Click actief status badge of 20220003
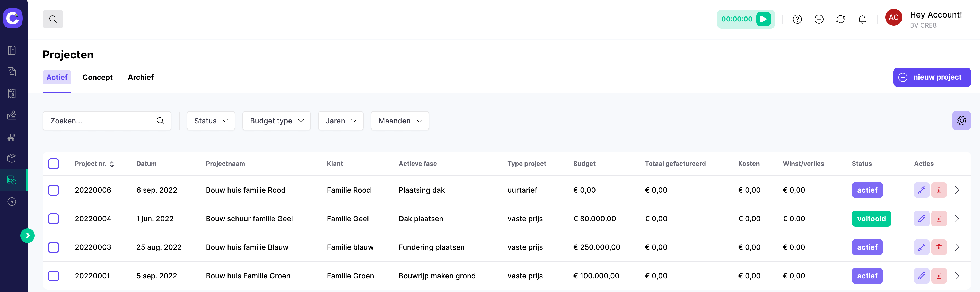This screenshot has width=980, height=292. click(x=867, y=247)
